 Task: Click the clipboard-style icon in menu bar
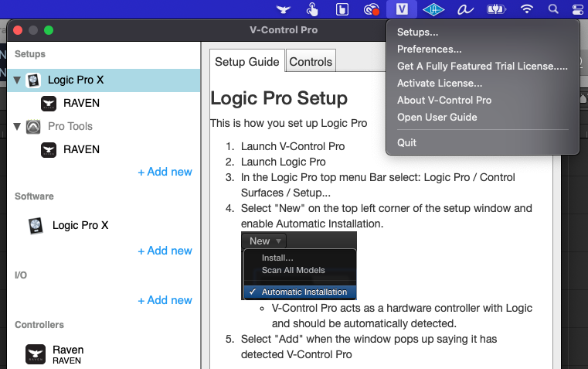click(x=342, y=9)
